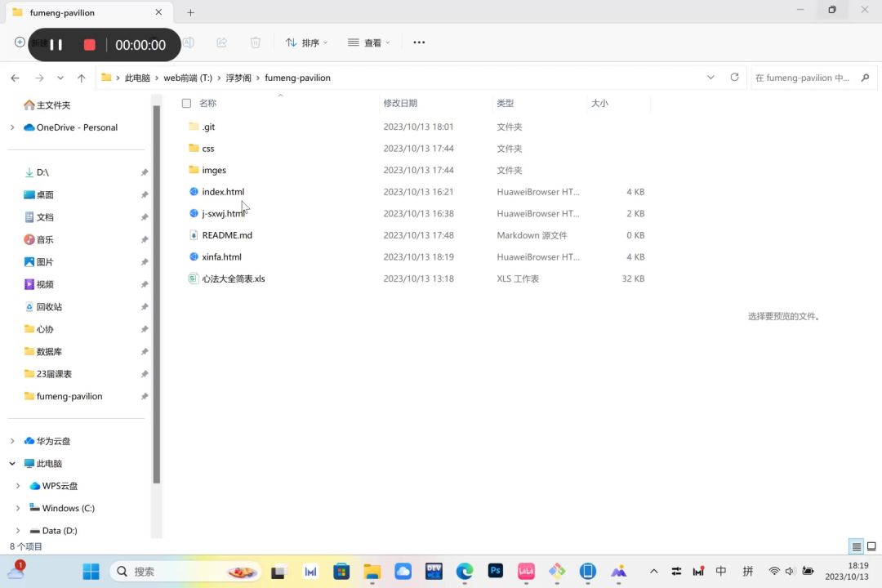Click 浮梦阁 in the breadcrumb path

[238, 78]
